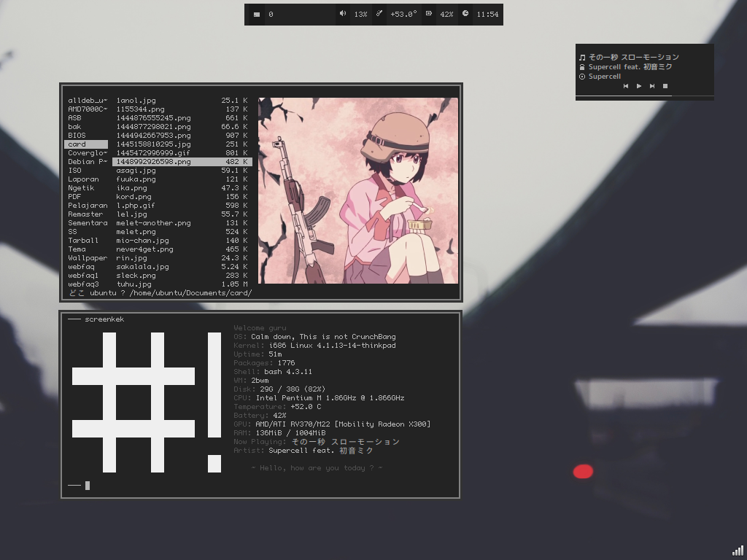
Task: Skip to previous track in music widget
Action: [626, 86]
